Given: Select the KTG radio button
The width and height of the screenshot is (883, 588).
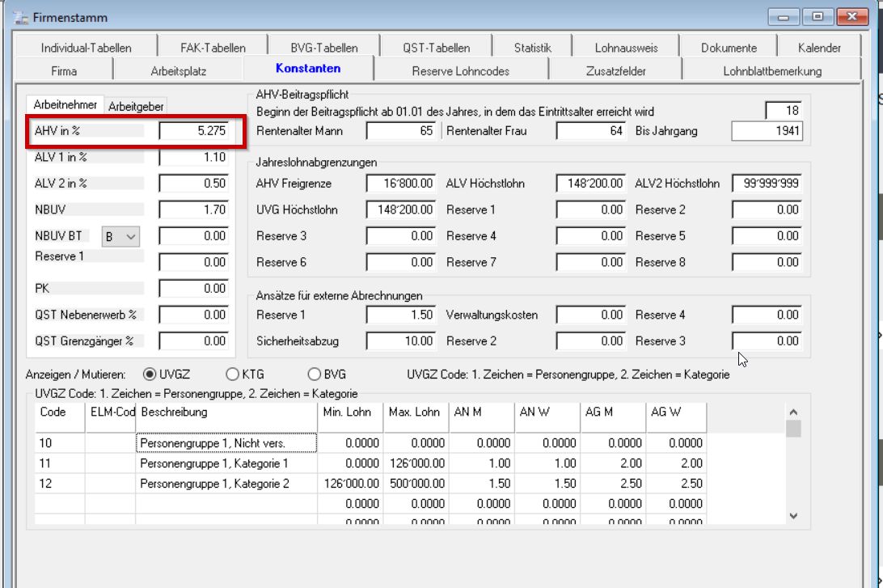Looking at the screenshot, I should (232, 374).
